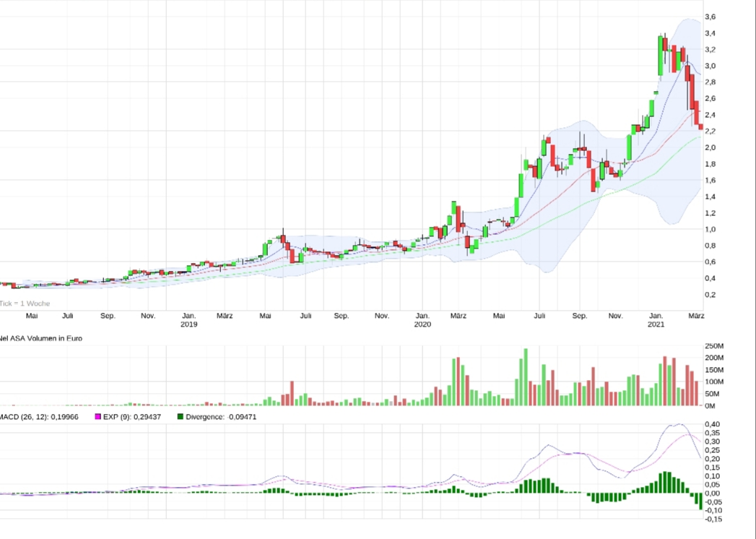This screenshot has height=539, width=756.
Task: Click the 1,0 price axis label
Action: pyautogui.click(x=710, y=229)
